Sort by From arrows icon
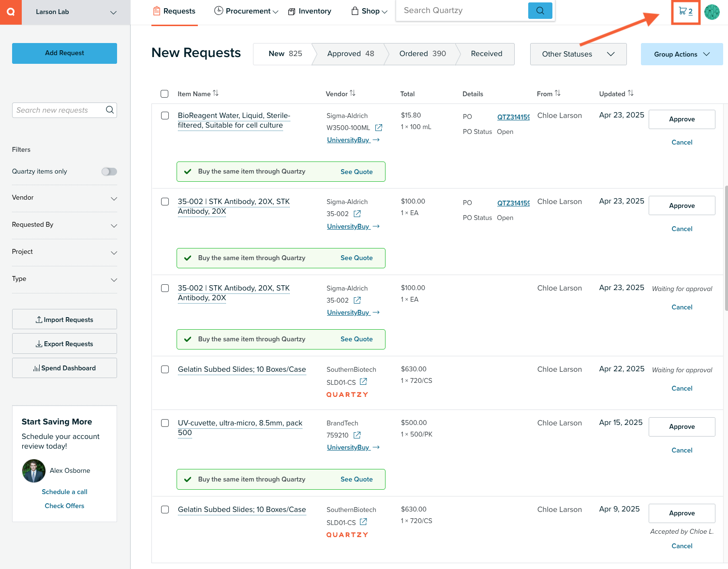The height and width of the screenshot is (569, 728). coord(558,93)
